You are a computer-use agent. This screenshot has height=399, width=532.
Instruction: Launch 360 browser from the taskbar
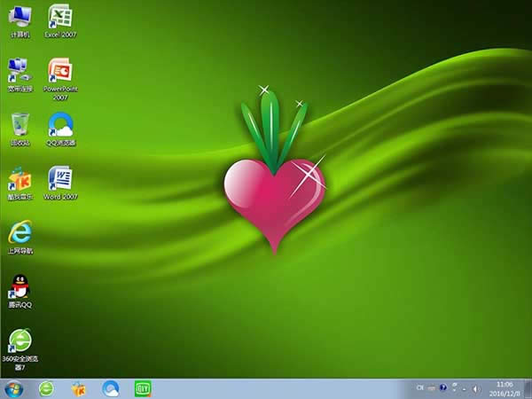(46, 388)
